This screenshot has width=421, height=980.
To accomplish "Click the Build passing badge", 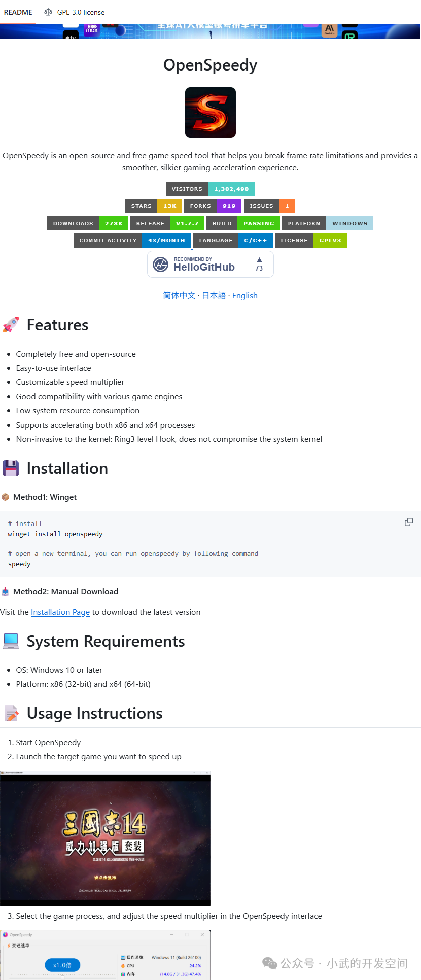I will pos(243,223).
